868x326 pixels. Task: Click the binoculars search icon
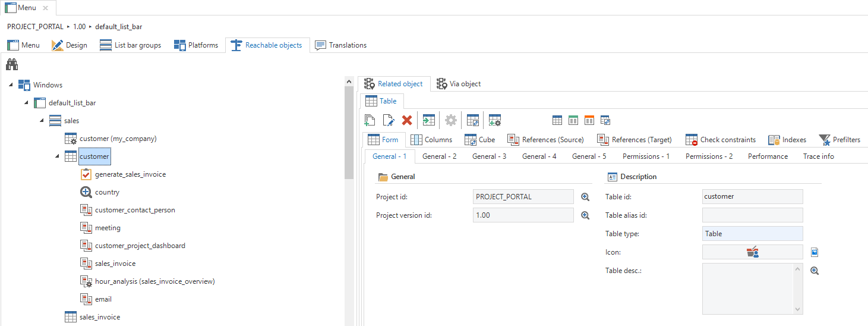coord(12,65)
